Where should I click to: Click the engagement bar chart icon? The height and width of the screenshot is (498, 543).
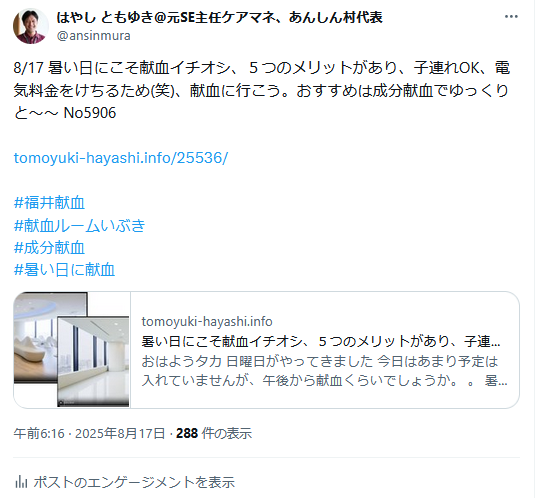pyautogui.click(x=21, y=481)
